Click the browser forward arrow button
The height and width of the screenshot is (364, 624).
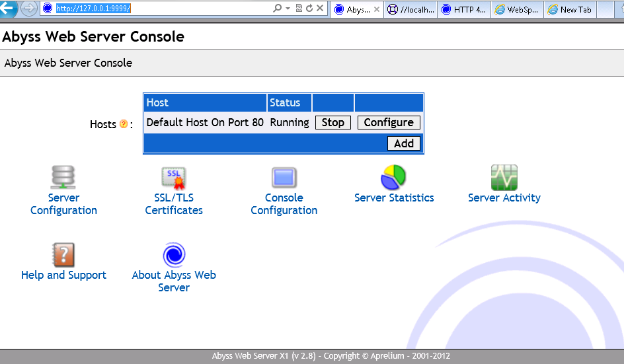[x=28, y=9]
